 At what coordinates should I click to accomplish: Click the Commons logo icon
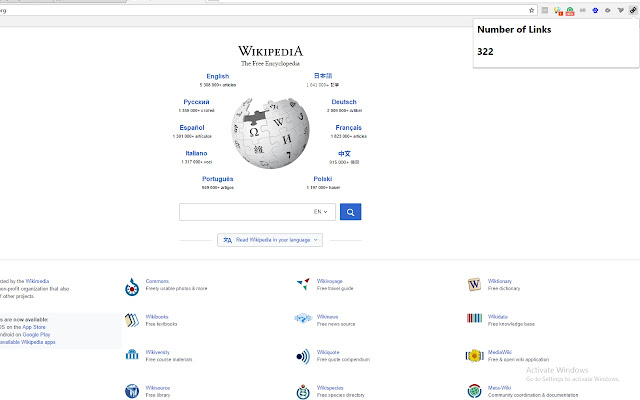(x=132, y=287)
